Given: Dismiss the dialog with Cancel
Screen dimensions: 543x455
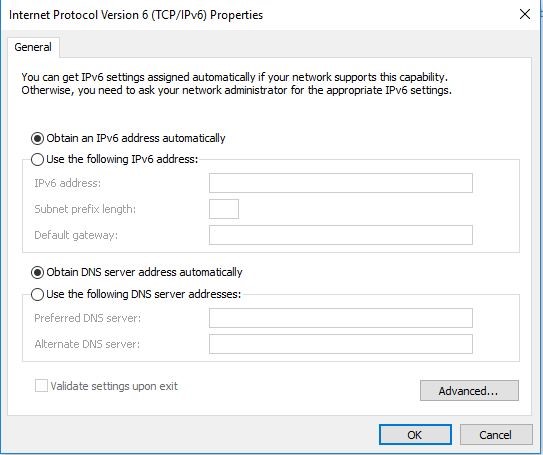Looking at the screenshot, I should tap(496, 435).
